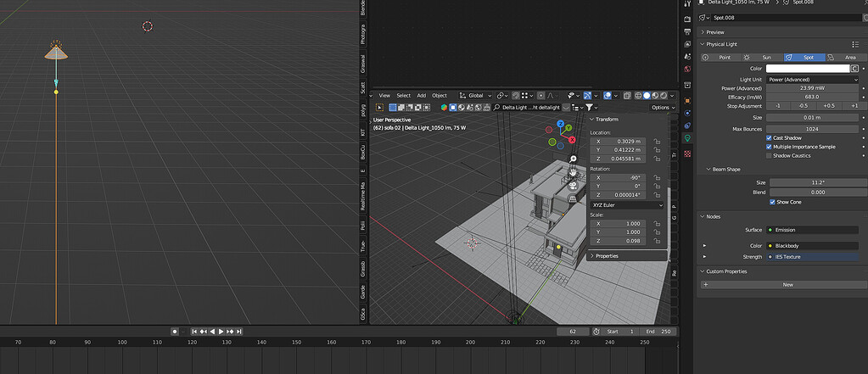This screenshot has height=374, width=868.
Task: Open the XYZ Euler rotation mode dropdown
Action: 627,205
